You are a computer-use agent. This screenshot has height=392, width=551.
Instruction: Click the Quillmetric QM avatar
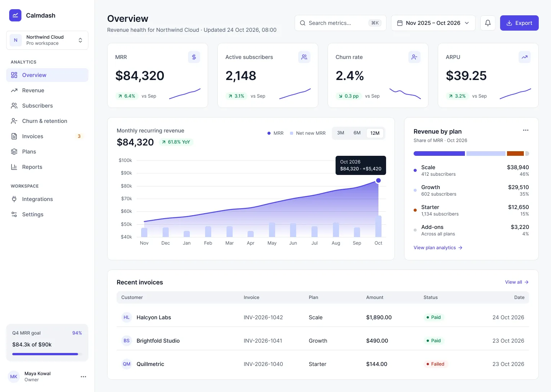click(127, 364)
